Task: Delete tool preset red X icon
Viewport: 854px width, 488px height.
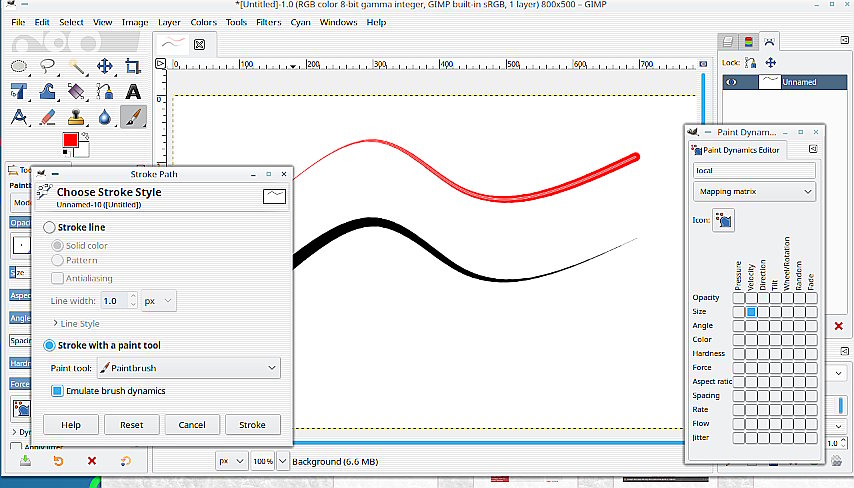Action: tap(92, 461)
